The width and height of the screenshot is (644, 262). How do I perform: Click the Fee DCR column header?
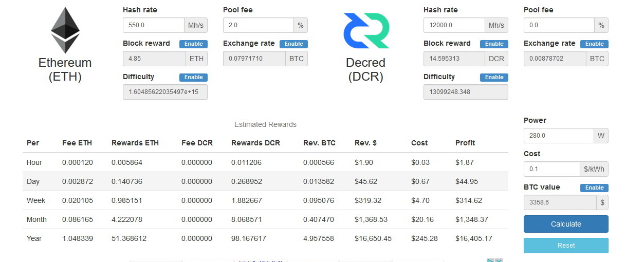click(x=197, y=143)
